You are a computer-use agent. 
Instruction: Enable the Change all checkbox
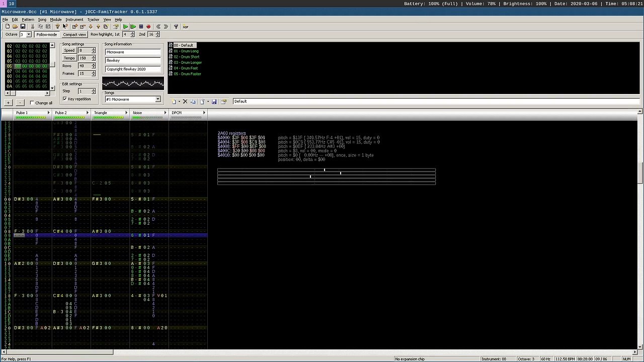pyautogui.click(x=32, y=103)
